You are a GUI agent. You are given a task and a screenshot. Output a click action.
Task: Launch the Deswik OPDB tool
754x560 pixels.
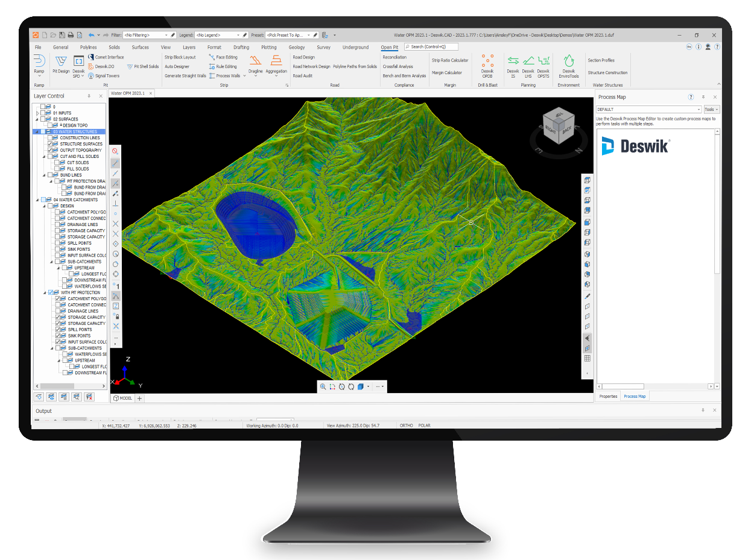coord(487,66)
